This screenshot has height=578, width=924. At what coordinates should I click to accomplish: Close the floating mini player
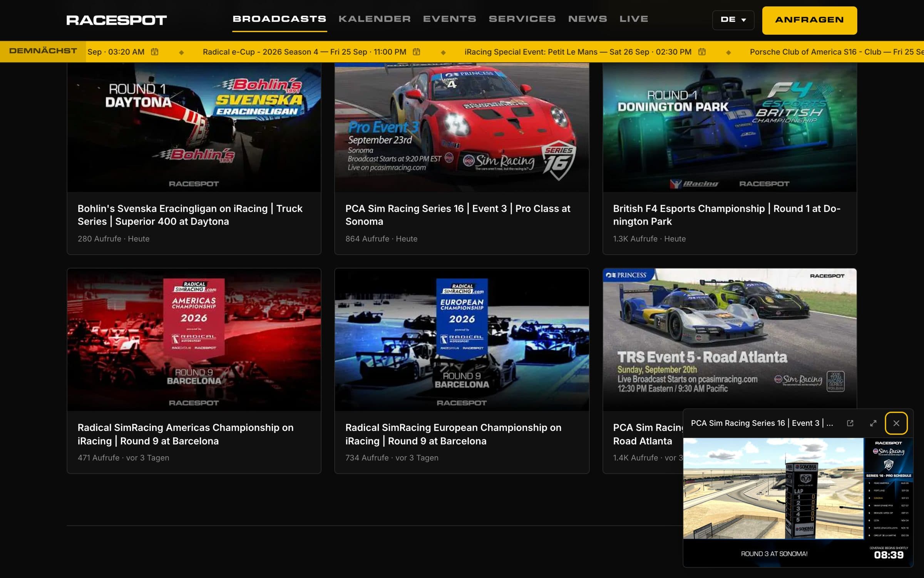coord(896,423)
